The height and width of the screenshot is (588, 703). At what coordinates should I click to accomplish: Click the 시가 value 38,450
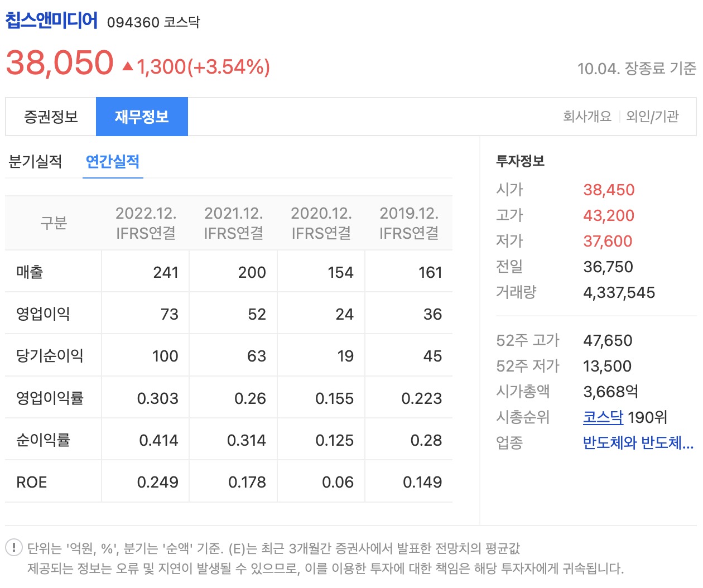[609, 190]
